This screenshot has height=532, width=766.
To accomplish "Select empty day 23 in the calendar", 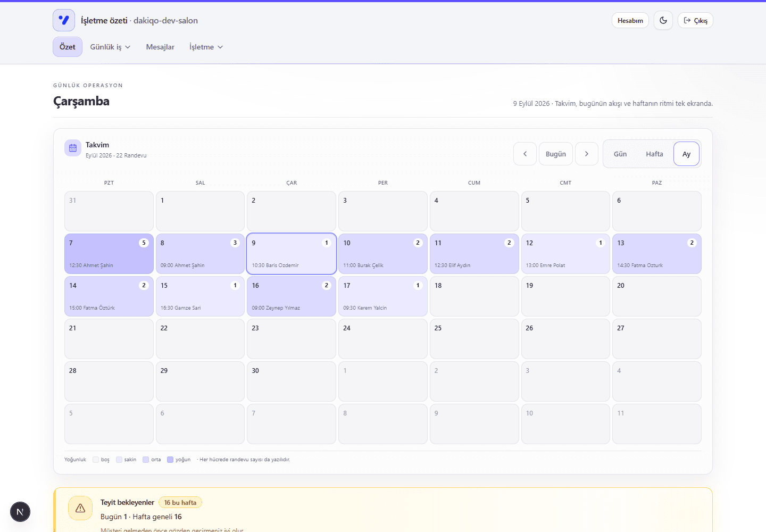I will [292, 339].
